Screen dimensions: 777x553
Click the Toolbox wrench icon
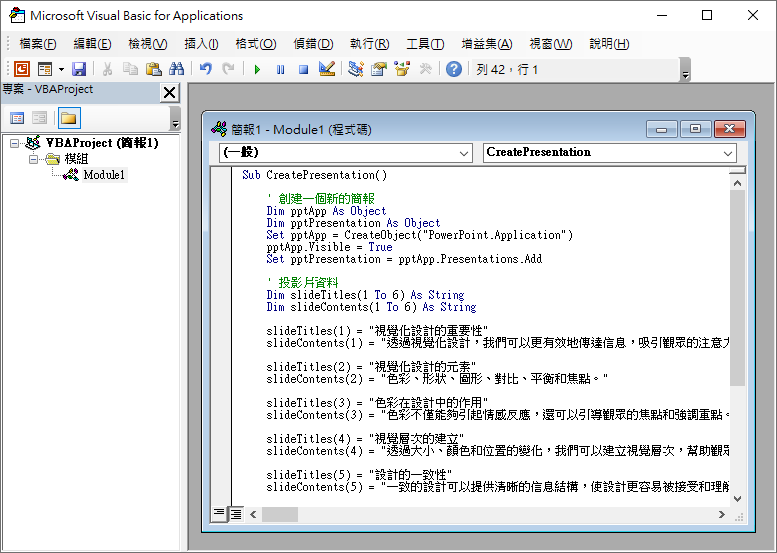(x=425, y=69)
